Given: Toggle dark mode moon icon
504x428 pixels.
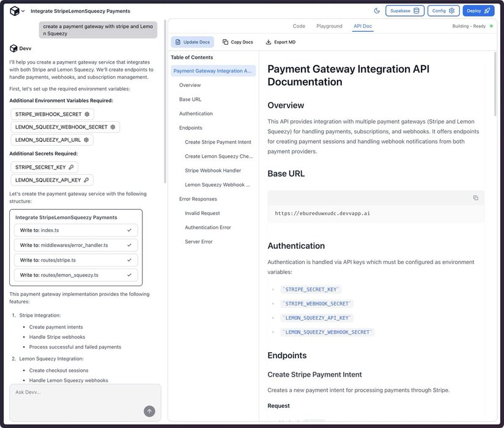Looking at the screenshot, I should [x=377, y=11].
